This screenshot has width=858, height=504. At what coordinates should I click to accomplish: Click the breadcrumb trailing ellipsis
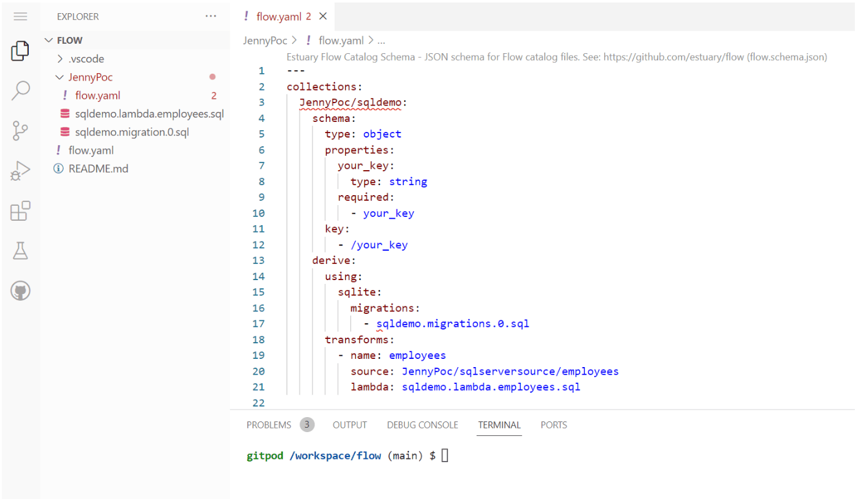(x=381, y=41)
